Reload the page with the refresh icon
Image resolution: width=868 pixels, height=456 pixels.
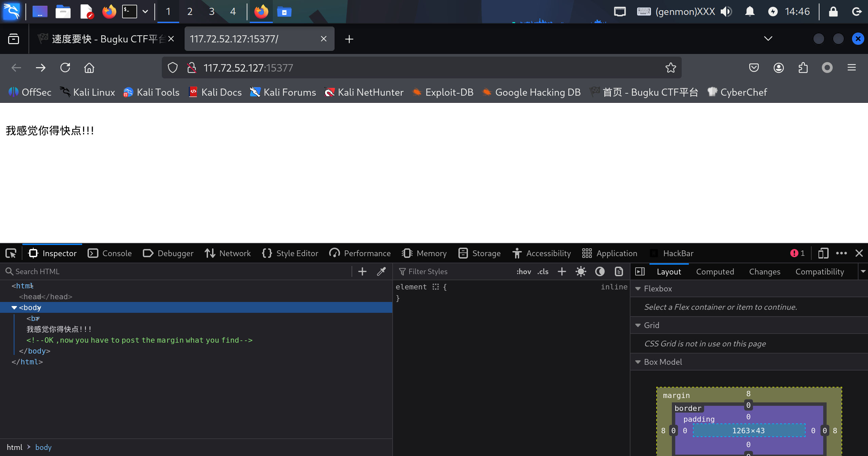(x=65, y=68)
